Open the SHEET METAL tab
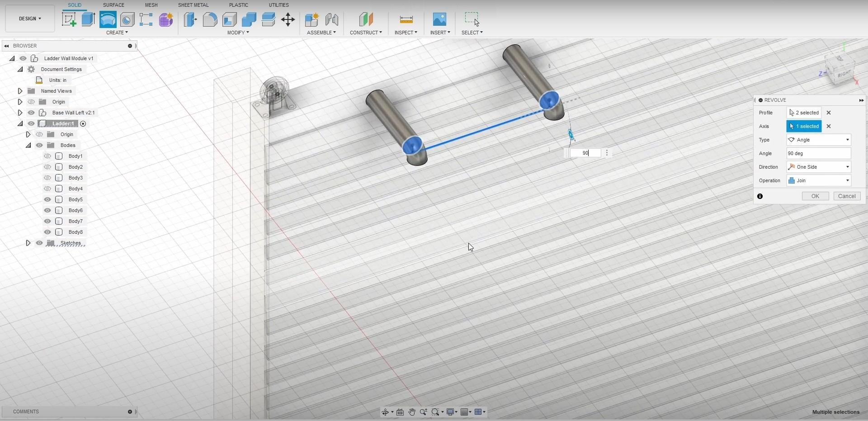This screenshot has width=868, height=421. (x=193, y=5)
